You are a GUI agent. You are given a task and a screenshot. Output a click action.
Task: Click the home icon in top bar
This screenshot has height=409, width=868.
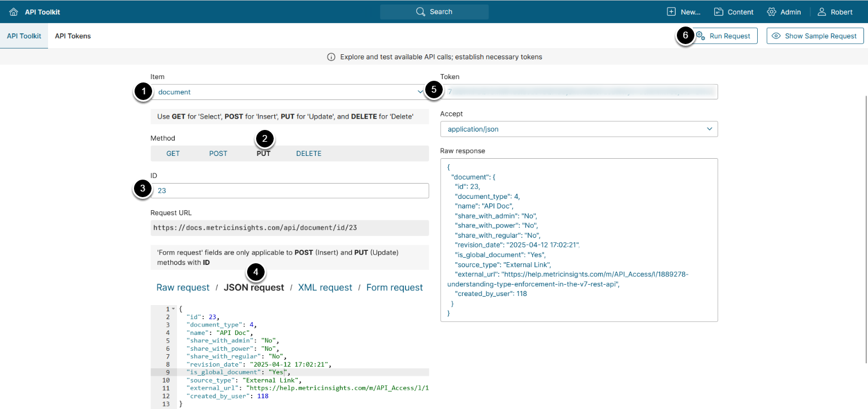tap(14, 12)
